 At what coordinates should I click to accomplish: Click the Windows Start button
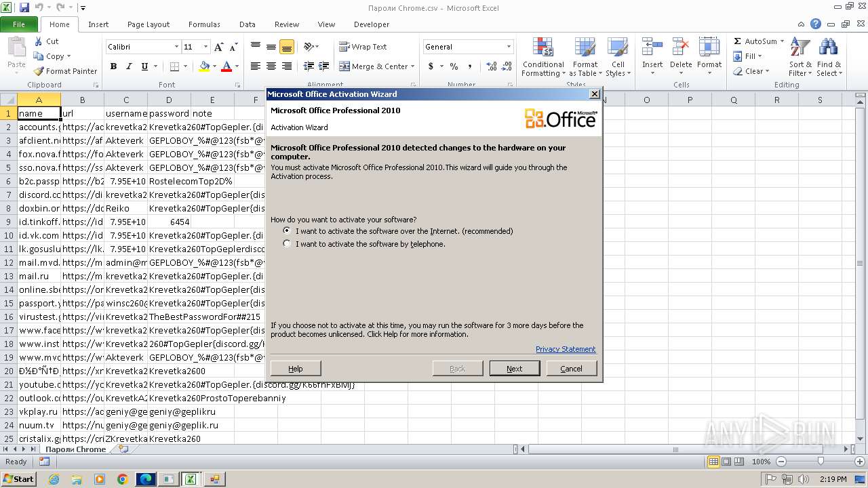[19, 479]
